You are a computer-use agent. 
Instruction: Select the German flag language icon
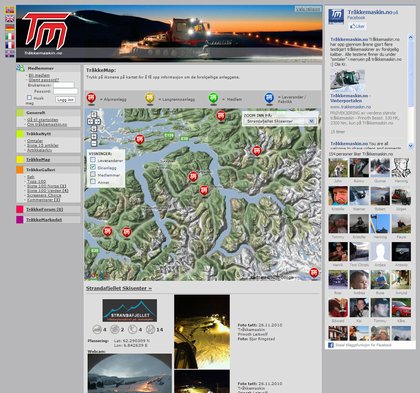pos(10,27)
